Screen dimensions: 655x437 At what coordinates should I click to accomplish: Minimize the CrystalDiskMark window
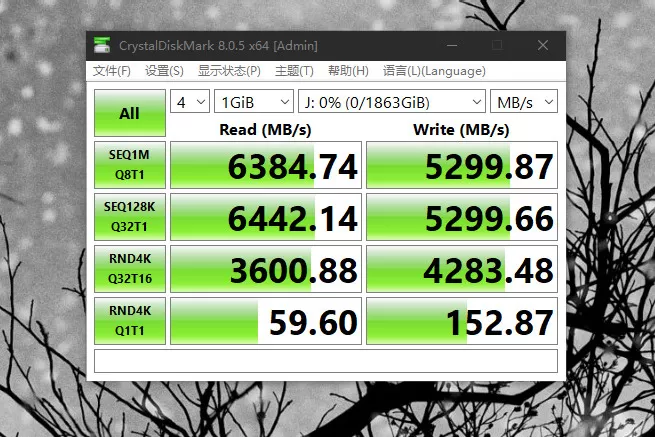tap(451, 45)
